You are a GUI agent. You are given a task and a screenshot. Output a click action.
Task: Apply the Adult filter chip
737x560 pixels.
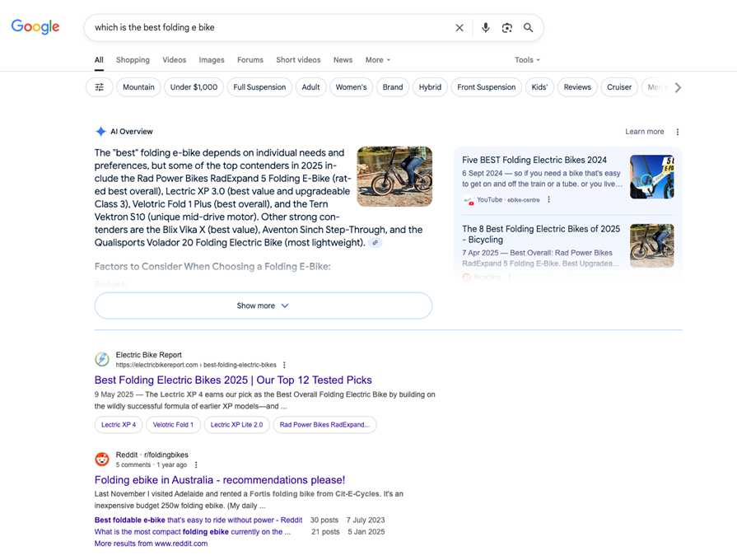pyautogui.click(x=310, y=87)
